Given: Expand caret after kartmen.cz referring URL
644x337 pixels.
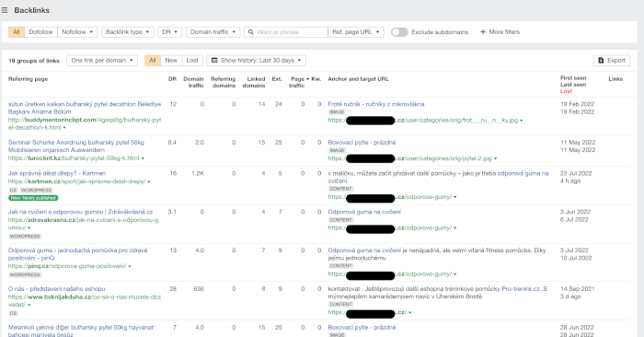Looking at the screenshot, I should (149, 181).
